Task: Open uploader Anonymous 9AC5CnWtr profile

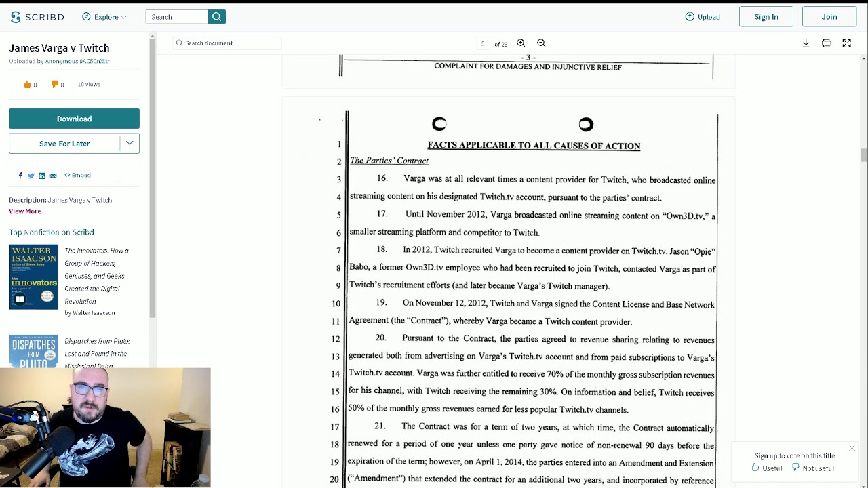Action: (77, 61)
